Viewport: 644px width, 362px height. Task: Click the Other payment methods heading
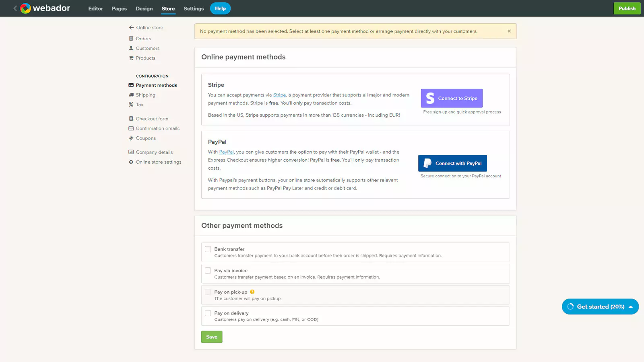[x=242, y=226]
